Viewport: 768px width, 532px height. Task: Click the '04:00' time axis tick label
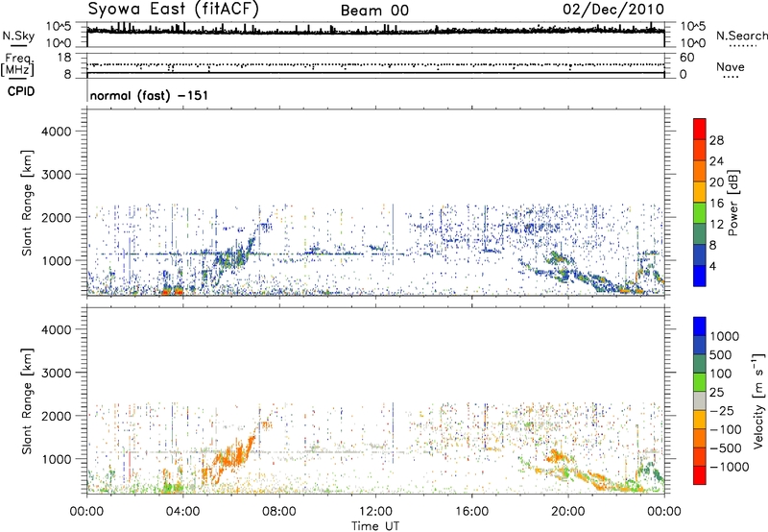pyautogui.click(x=182, y=512)
